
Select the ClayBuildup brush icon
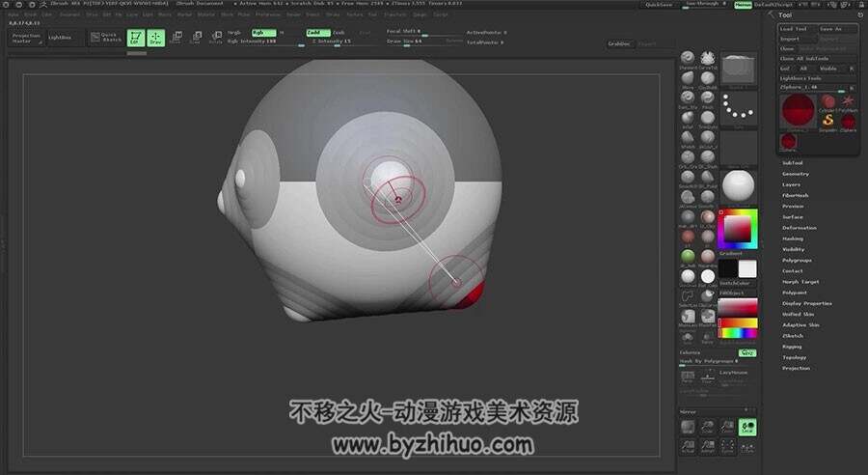point(708,77)
